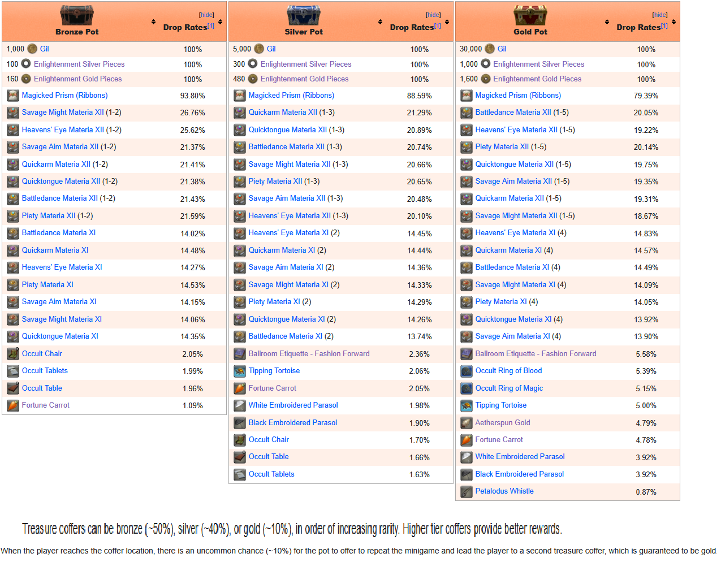This screenshot has width=721, height=588.
Task: Click the Occult Ring of Magic icon
Action: [x=467, y=388]
